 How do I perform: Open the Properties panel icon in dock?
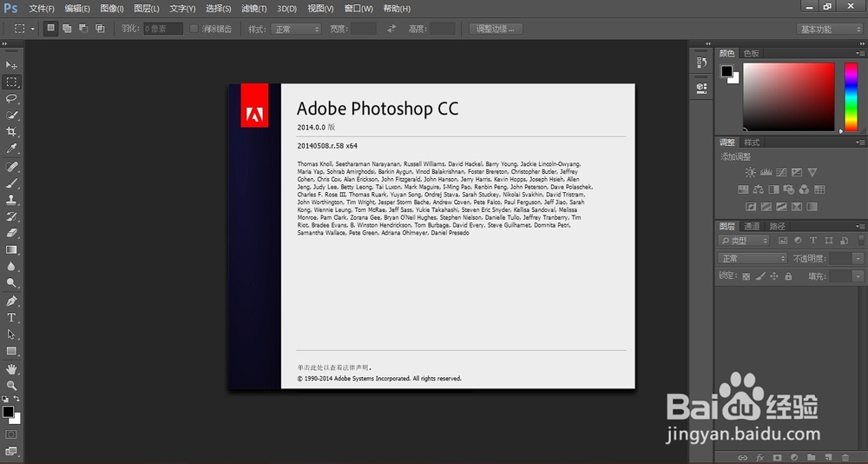(x=701, y=88)
